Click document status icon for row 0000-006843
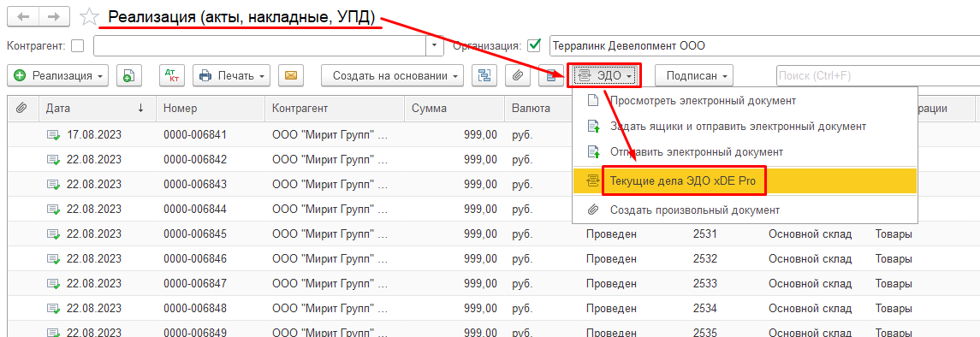Viewport: 980px width, 337px height. tap(53, 184)
